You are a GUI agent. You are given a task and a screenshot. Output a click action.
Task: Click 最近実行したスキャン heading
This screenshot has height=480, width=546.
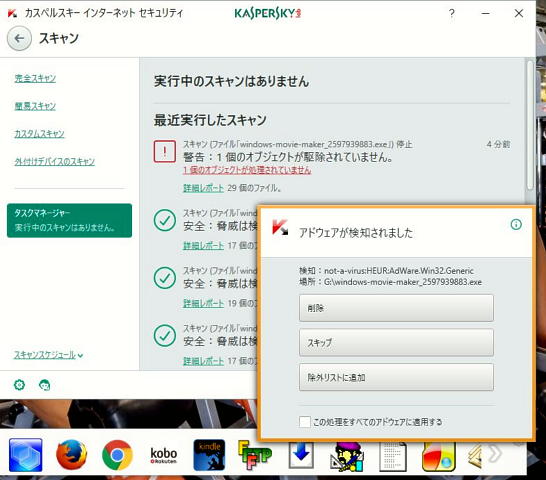210,120
